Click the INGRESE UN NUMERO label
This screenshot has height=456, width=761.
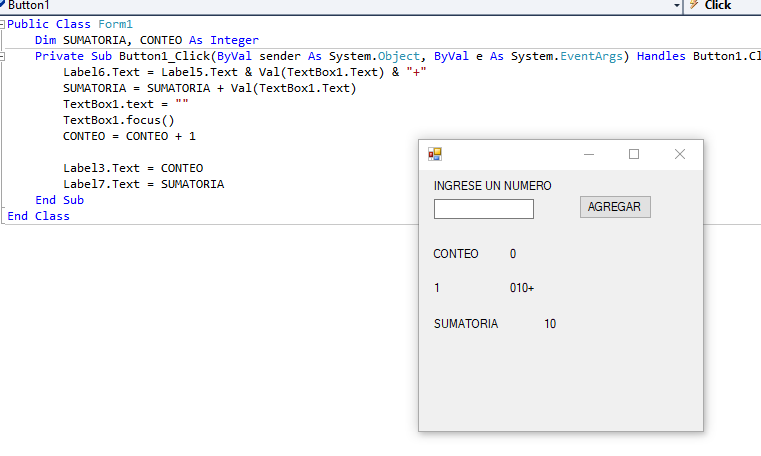click(x=492, y=186)
